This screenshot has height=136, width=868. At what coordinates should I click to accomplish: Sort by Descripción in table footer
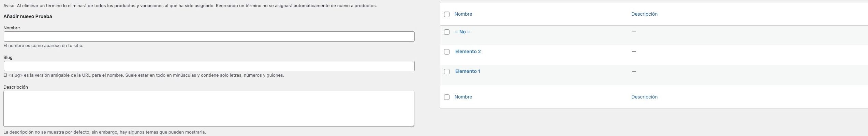[644, 97]
